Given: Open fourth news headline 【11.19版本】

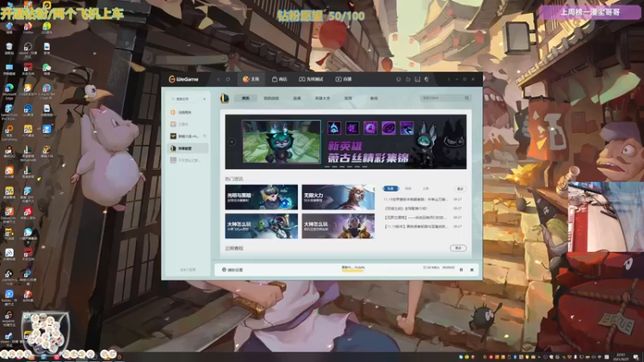Looking at the screenshot, I should click(415, 227).
